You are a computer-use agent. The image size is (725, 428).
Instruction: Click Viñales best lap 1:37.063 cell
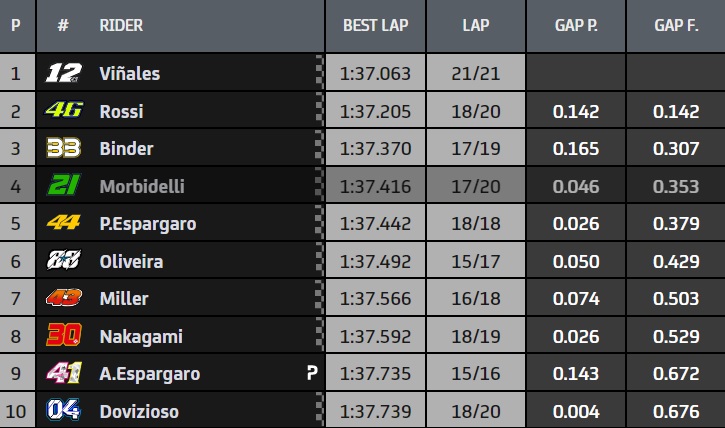pyautogui.click(x=375, y=73)
